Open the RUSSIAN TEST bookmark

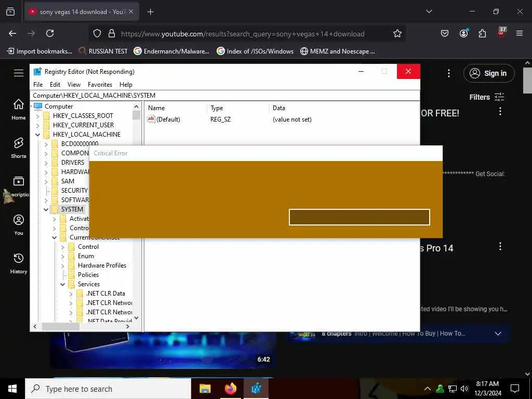[103, 51]
